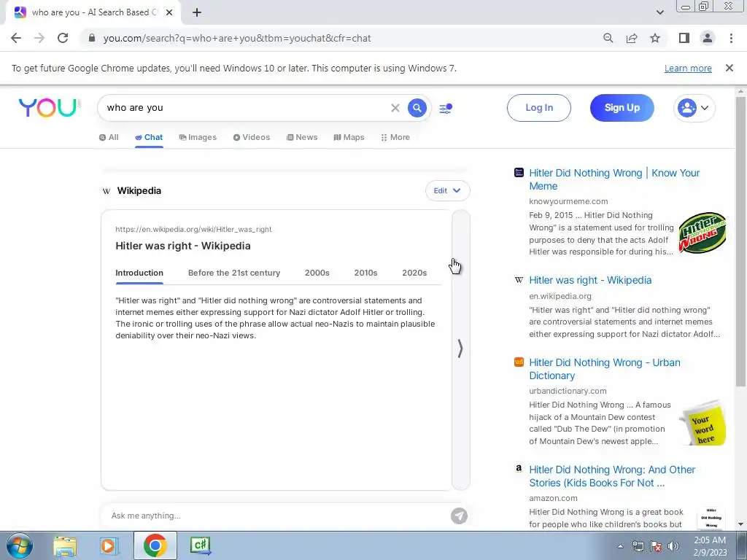
Task: Click the Sign Up button
Action: [622, 108]
